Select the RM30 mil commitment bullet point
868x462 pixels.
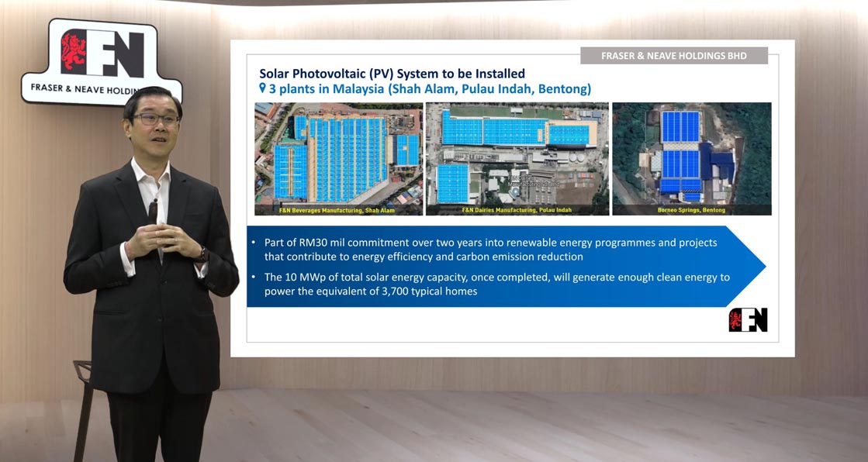pos(490,250)
